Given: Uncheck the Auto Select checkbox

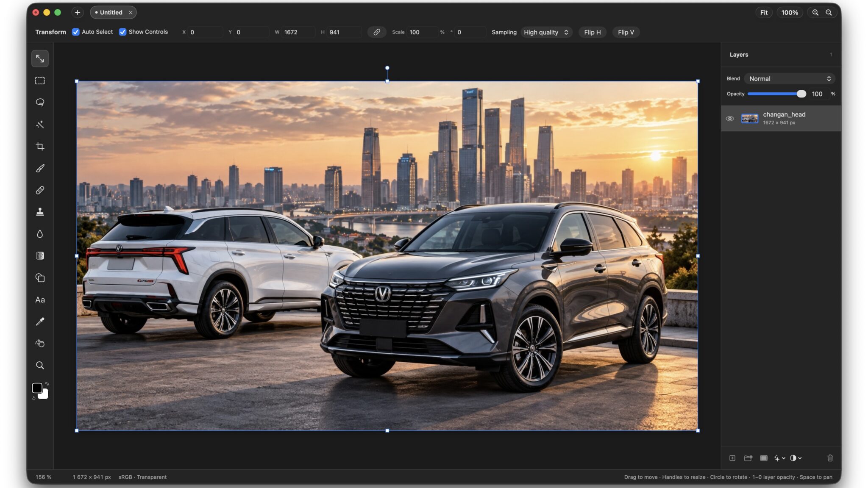Looking at the screenshot, I should pyautogui.click(x=76, y=32).
